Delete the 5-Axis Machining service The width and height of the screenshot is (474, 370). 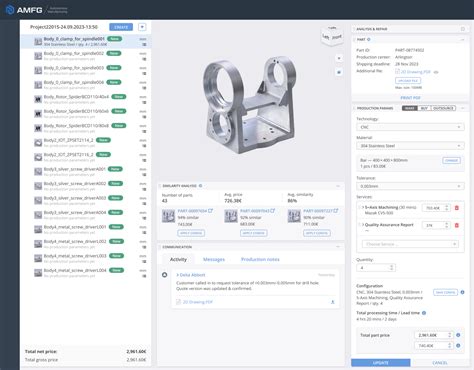(457, 208)
